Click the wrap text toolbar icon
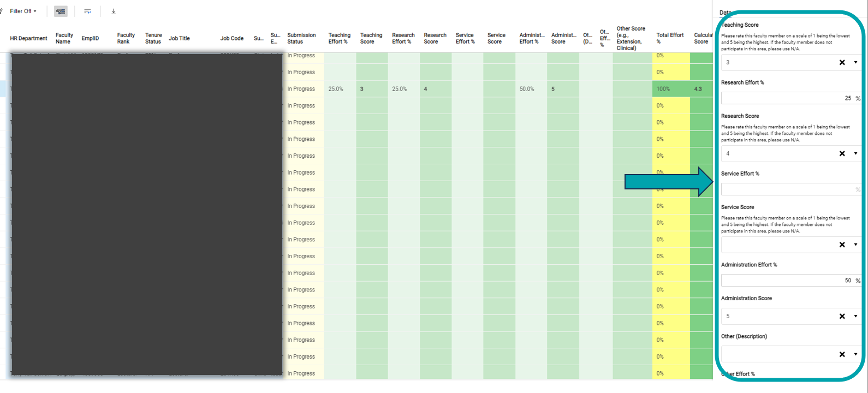Screen dimensions: 868x393 (x=87, y=11)
